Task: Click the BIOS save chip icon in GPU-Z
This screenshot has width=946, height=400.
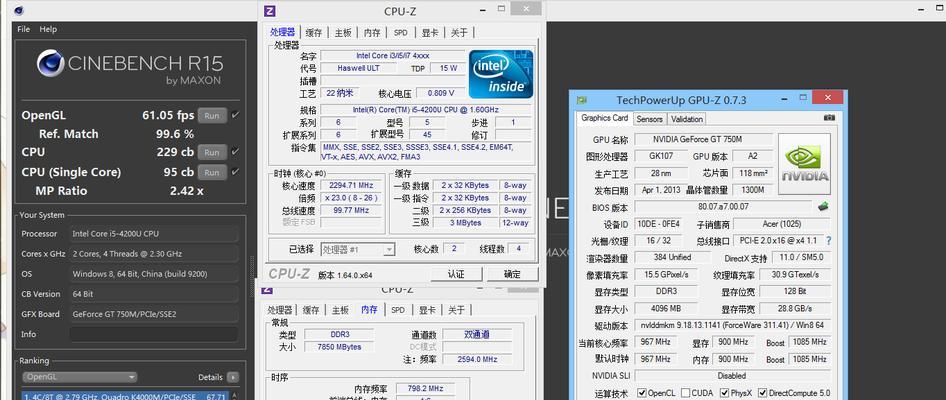Action: [823, 206]
